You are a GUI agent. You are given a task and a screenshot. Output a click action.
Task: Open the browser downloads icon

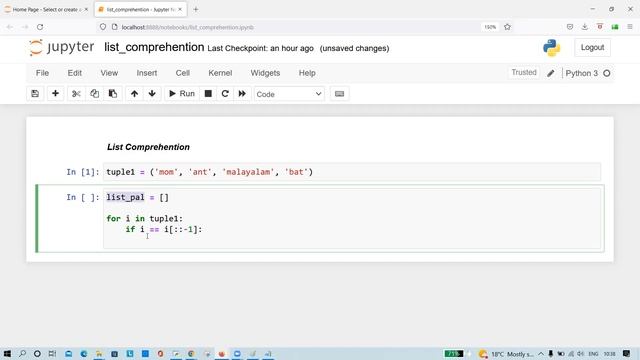pyautogui.click(x=584, y=27)
